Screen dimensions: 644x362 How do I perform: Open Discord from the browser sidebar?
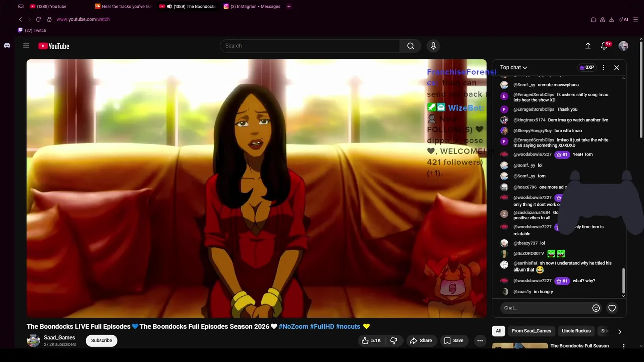(x=7, y=46)
